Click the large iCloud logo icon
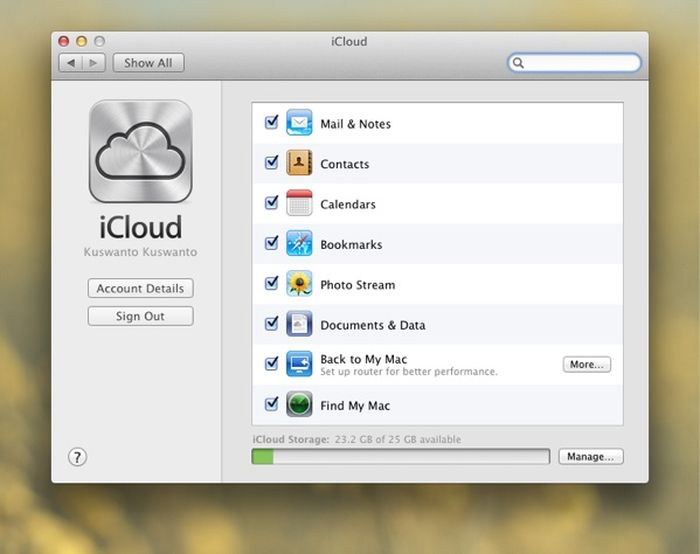Image resolution: width=700 pixels, height=554 pixels. point(141,151)
